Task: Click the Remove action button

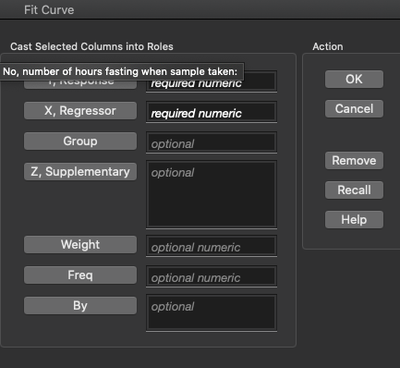Action: (354, 160)
